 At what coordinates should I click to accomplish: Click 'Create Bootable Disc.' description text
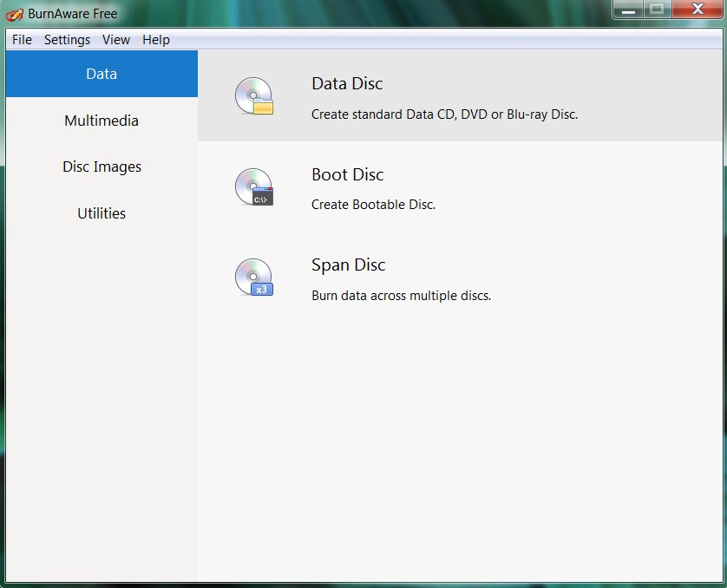pos(373,205)
